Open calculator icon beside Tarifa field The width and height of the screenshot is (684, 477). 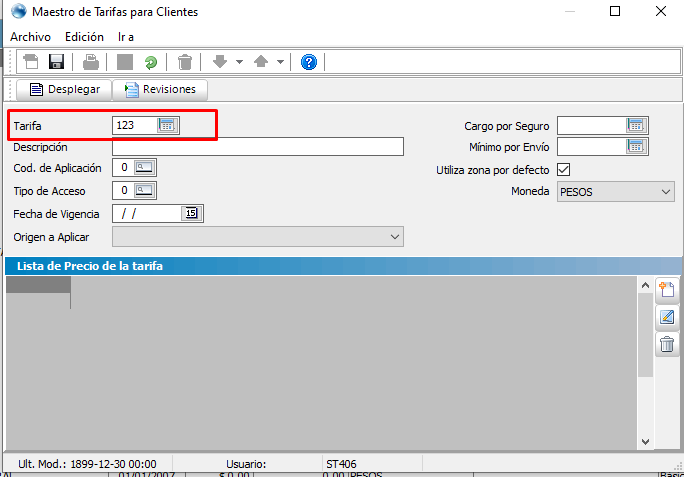167,125
